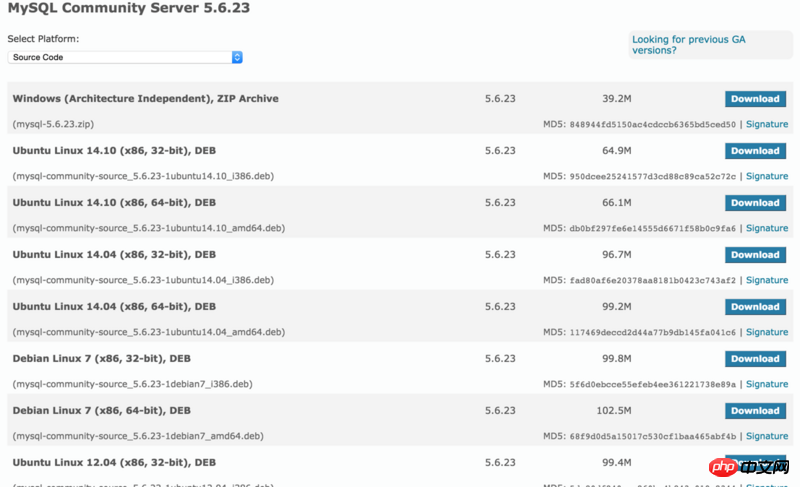Viewport: 800px width, 487px height.
Task: Click the (mysql-5.6.23.zip) file name
Action: (53, 124)
